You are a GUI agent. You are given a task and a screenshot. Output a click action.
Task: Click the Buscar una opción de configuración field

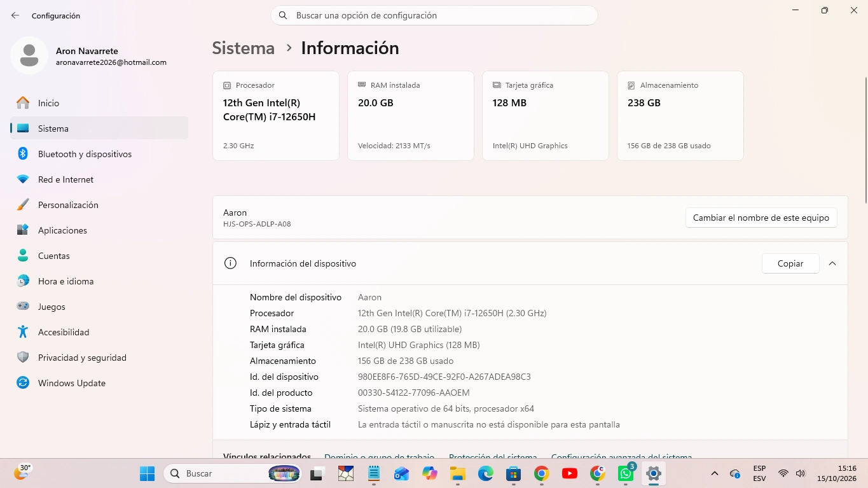pyautogui.click(x=434, y=15)
